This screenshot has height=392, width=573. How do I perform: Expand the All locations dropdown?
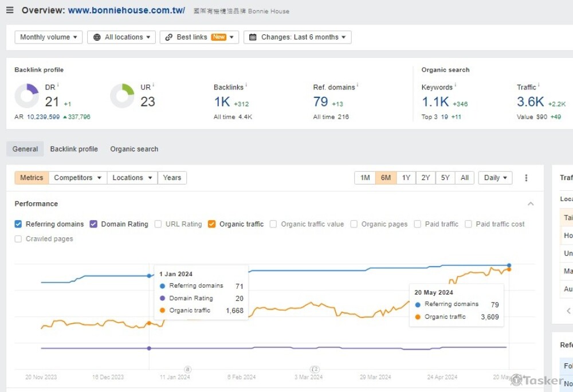[121, 37]
